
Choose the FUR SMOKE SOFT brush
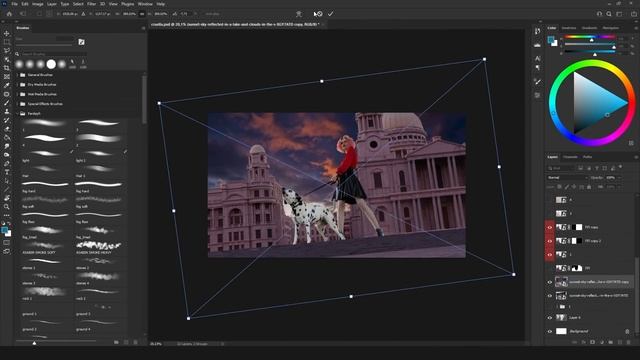point(45,247)
